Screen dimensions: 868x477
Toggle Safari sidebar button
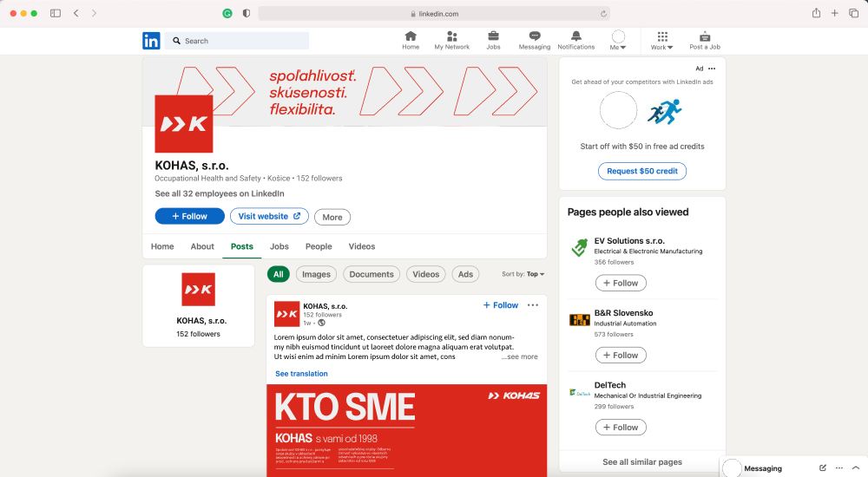pos(56,13)
